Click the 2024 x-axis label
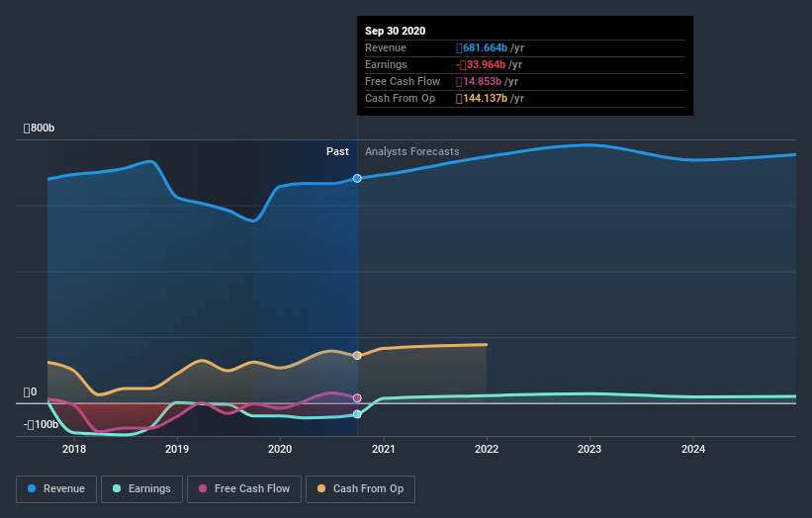 pos(693,449)
